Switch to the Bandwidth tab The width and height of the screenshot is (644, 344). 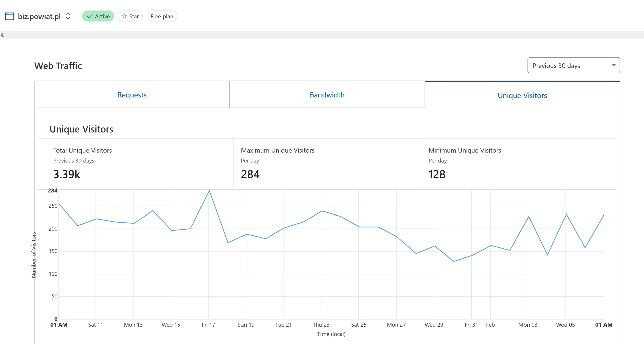coord(327,95)
